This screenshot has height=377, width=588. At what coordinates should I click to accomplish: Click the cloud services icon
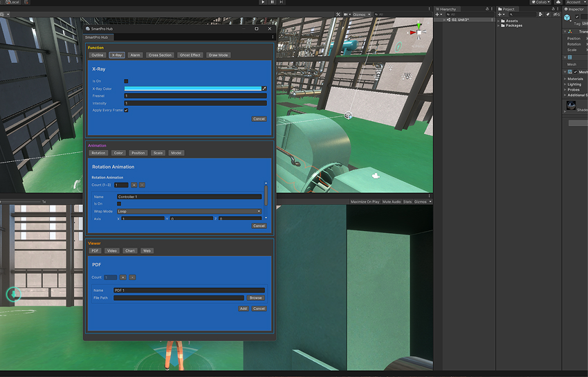pos(558,2)
